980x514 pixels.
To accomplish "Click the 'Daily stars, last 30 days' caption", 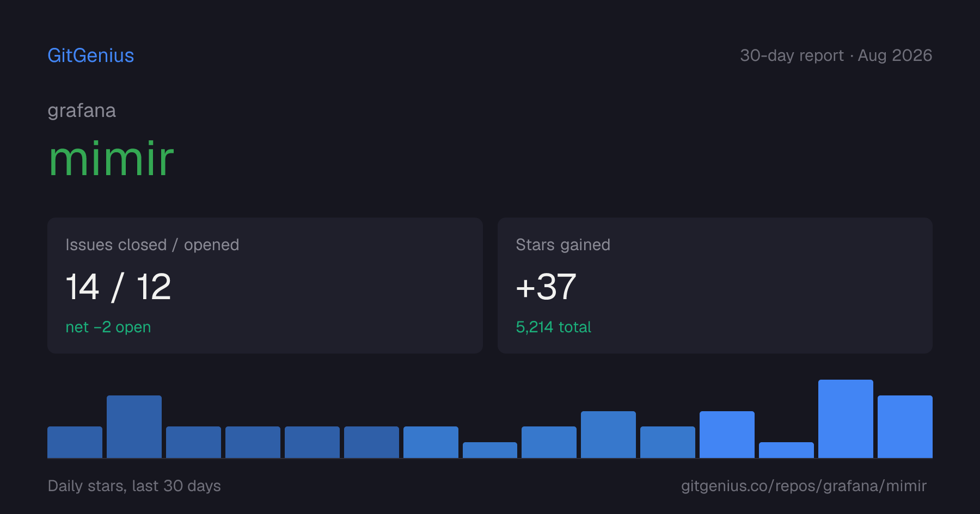I will pyautogui.click(x=134, y=486).
